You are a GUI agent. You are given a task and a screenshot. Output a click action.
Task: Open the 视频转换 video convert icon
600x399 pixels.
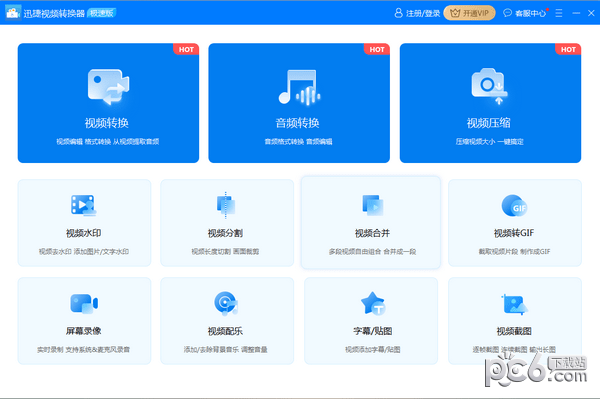(x=109, y=87)
